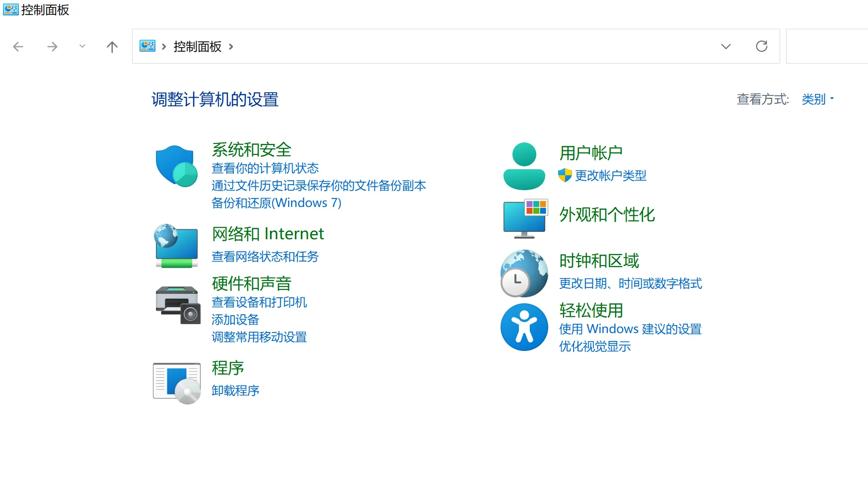Navigate up one level with up arrow
Image resolution: width=868 pixels, height=478 pixels.
[x=112, y=47]
